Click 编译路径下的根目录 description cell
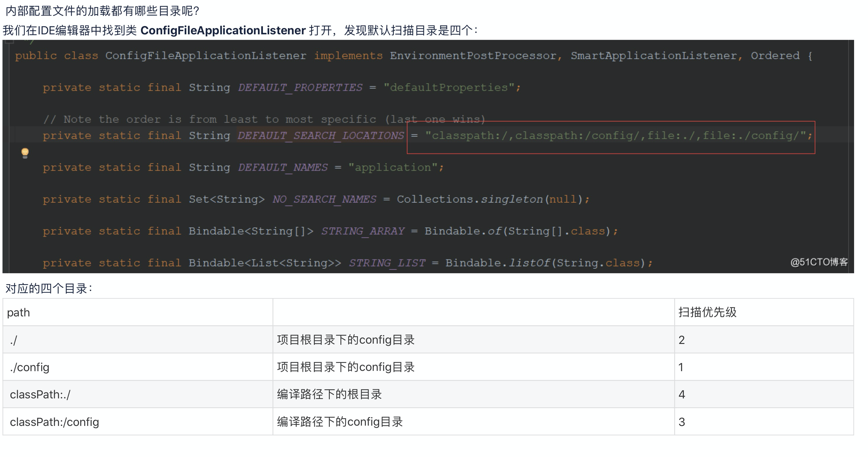The image size is (868, 457). click(329, 394)
